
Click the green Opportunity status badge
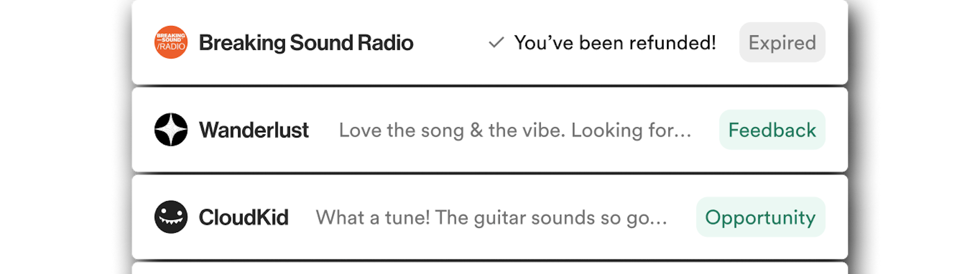[761, 217]
